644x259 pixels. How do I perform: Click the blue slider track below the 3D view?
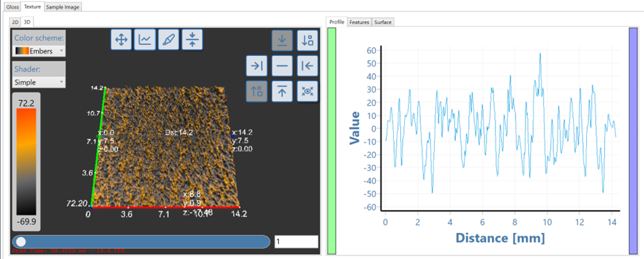pyautogui.click(x=141, y=242)
